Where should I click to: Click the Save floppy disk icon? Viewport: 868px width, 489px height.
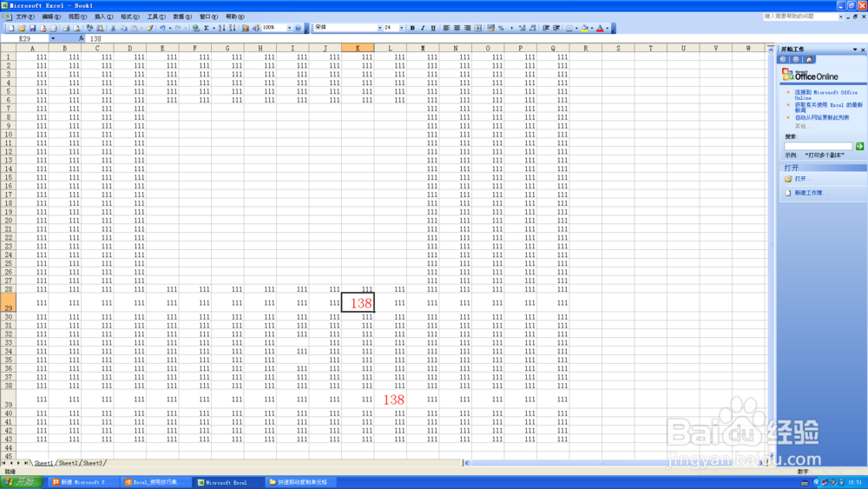click(x=33, y=28)
